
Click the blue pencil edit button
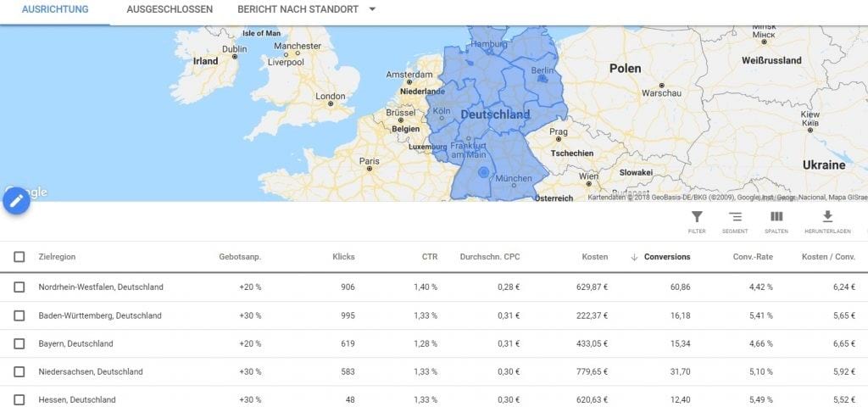pos(17,200)
